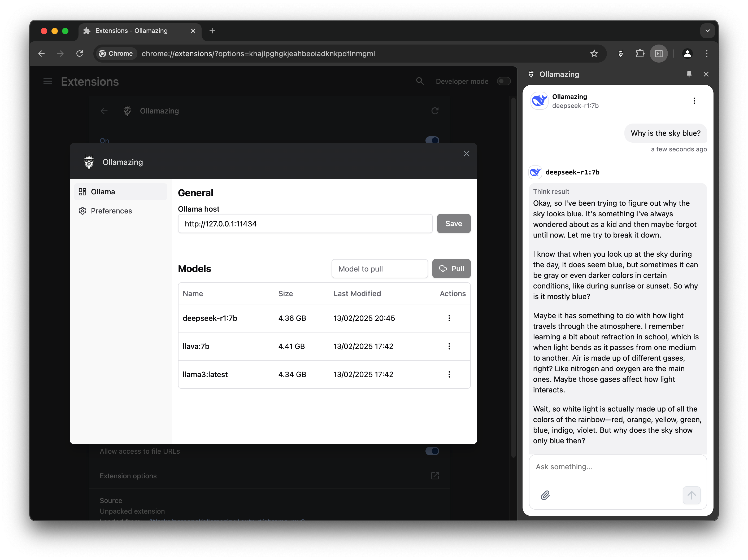Image resolution: width=748 pixels, height=560 pixels.
Task: Click the browser back arrow
Action: tap(41, 53)
